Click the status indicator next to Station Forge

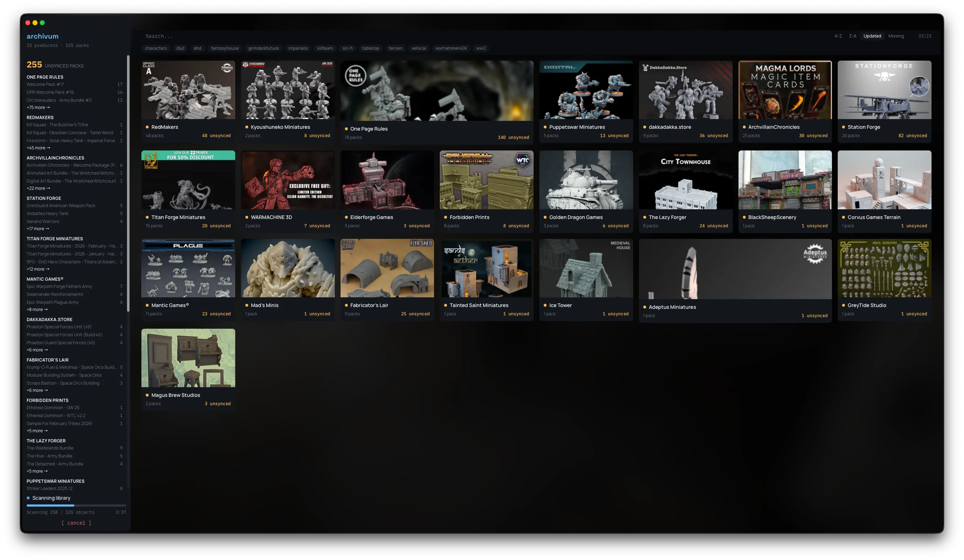point(844,127)
